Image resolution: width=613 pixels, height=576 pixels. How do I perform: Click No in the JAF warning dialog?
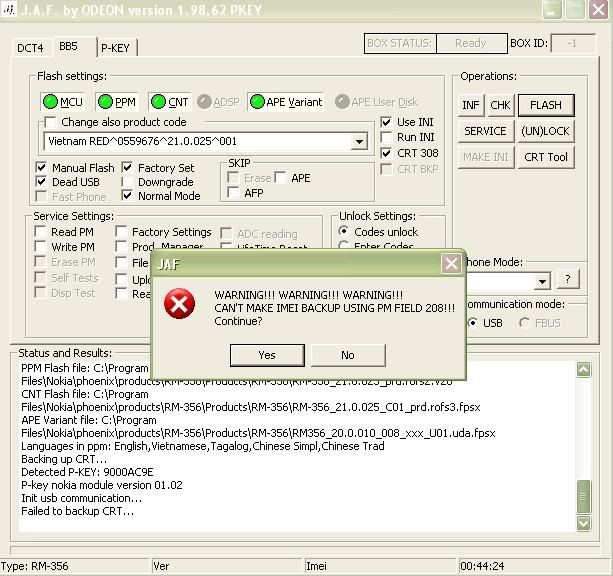pyautogui.click(x=348, y=355)
